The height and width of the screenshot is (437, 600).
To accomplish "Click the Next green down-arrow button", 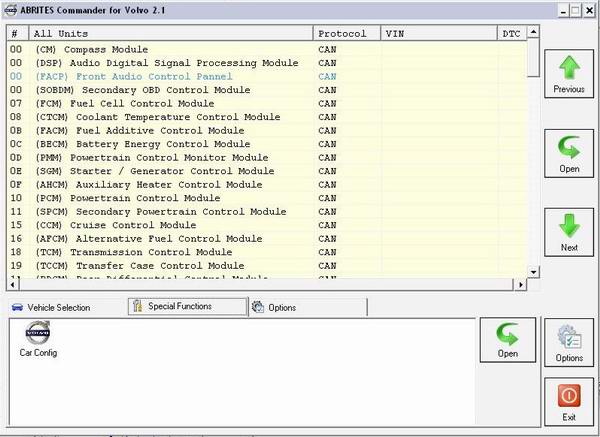I will tap(569, 232).
